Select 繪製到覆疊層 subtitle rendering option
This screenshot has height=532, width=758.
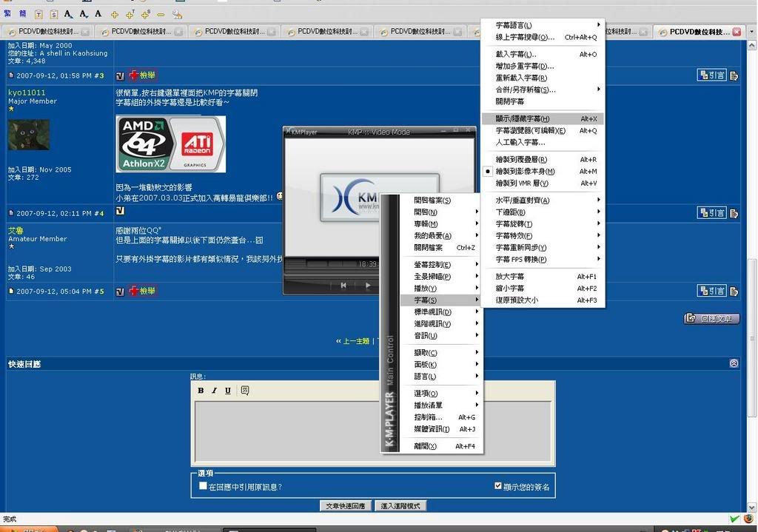pos(521,160)
